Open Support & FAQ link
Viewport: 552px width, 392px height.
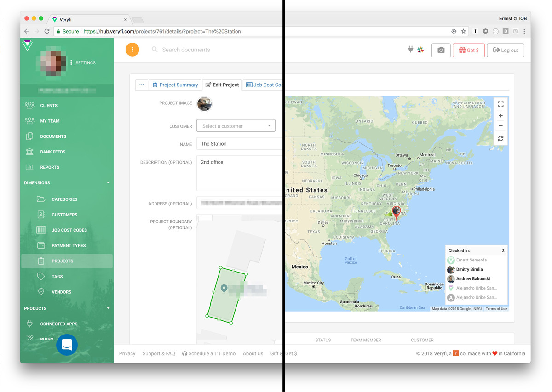[159, 353]
